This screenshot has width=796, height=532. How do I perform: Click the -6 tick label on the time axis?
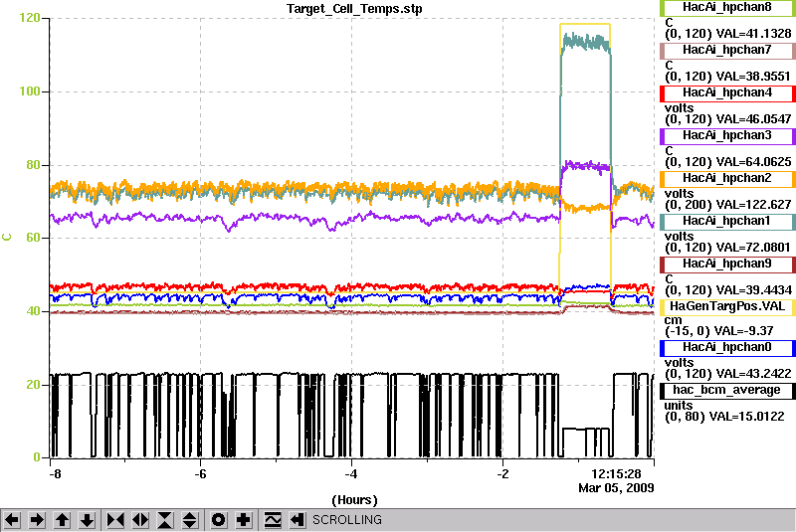[201, 474]
